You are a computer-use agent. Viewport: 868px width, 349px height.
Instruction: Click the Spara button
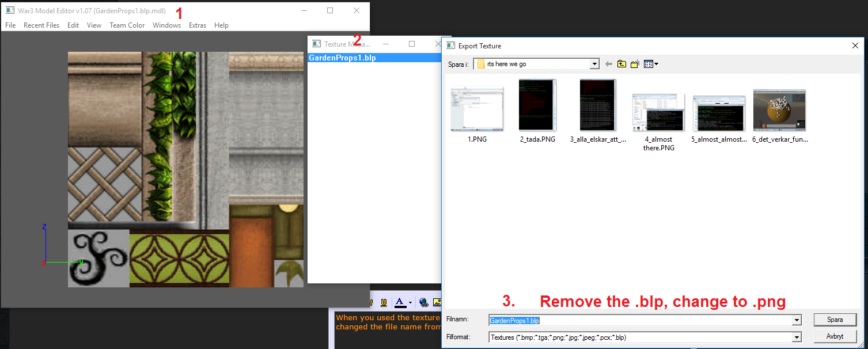(835, 320)
